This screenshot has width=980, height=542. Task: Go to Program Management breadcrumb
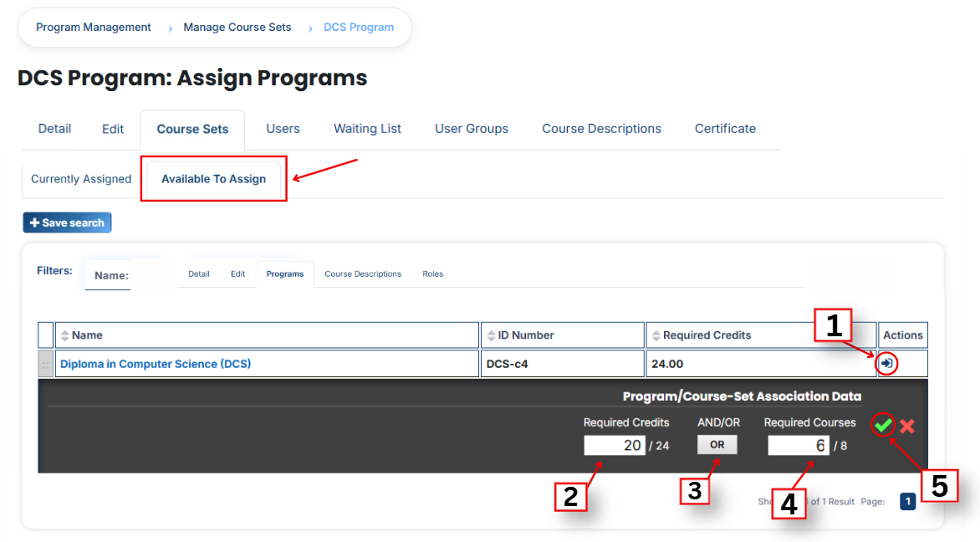coord(93,28)
